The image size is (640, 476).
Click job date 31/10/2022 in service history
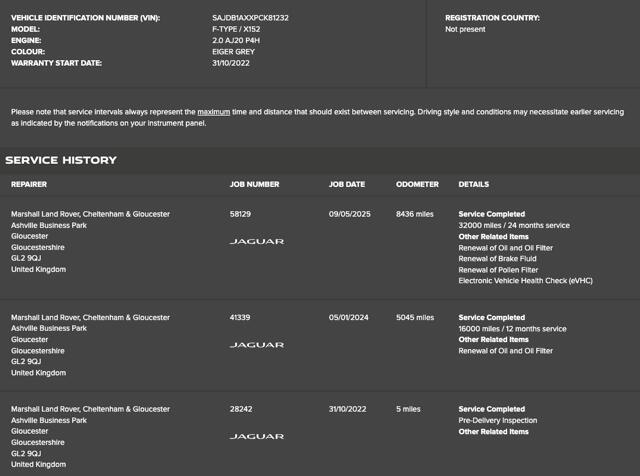pos(347,409)
